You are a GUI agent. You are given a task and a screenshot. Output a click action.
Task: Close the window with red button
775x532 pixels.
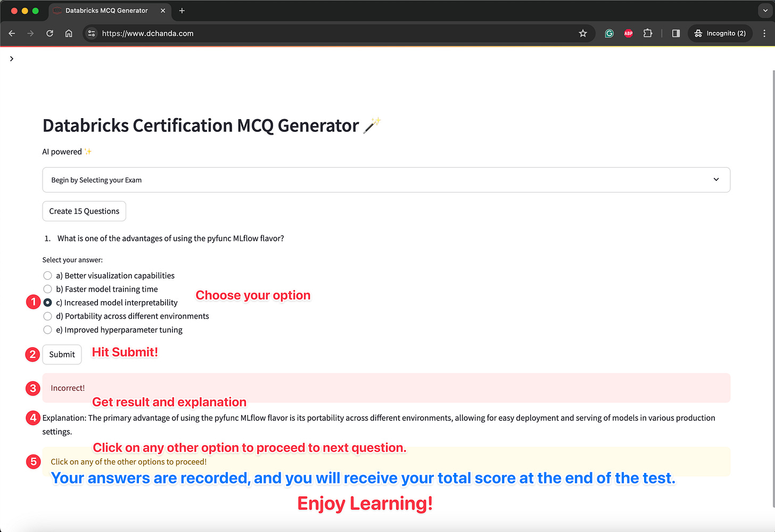coord(14,11)
